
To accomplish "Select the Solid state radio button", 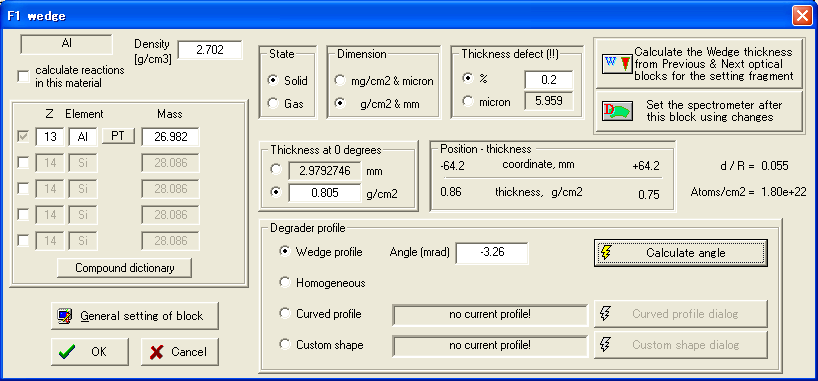I will coord(272,80).
